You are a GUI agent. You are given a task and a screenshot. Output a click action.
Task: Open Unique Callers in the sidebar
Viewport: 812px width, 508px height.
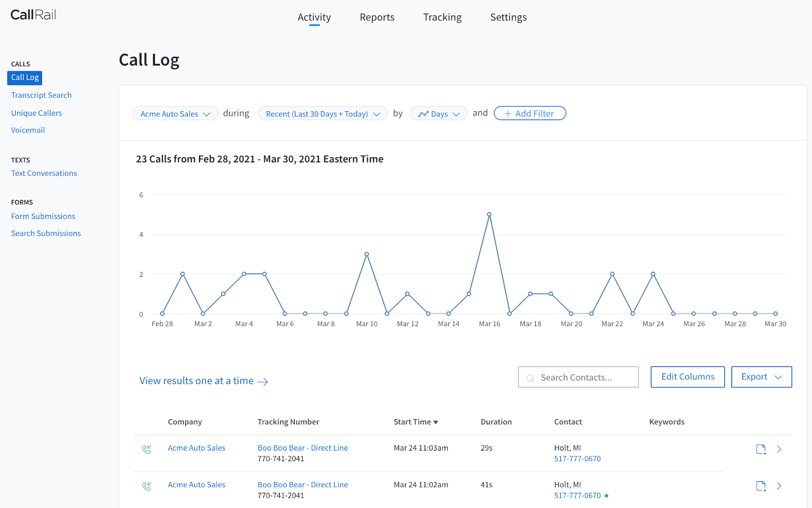tap(37, 113)
